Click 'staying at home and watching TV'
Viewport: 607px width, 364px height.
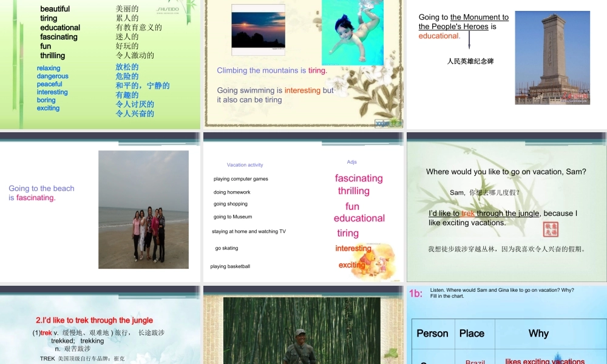coord(249,231)
